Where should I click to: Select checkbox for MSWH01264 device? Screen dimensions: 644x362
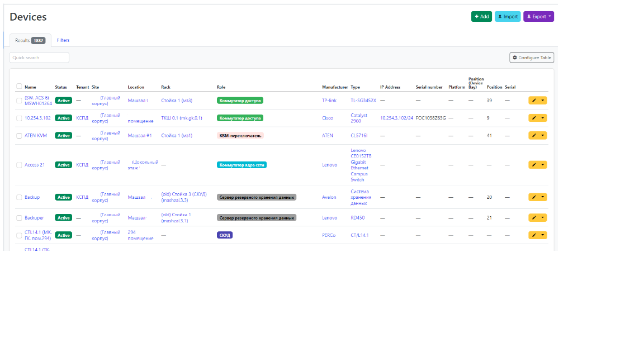pyautogui.click(x=19, y=101)
